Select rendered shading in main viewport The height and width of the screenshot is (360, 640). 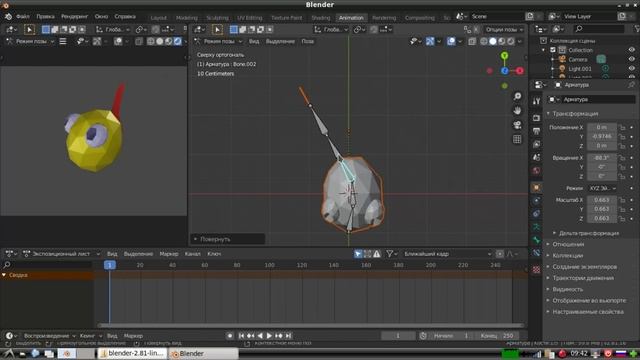pyautogui.click(x=511, y=41)
